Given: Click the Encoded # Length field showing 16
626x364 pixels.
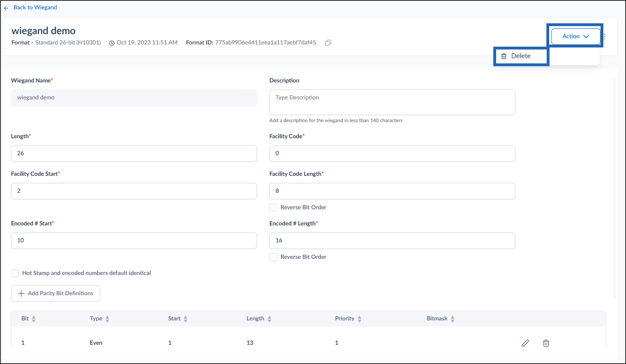Looking at the screenshot, I should [x=392, y=241].
